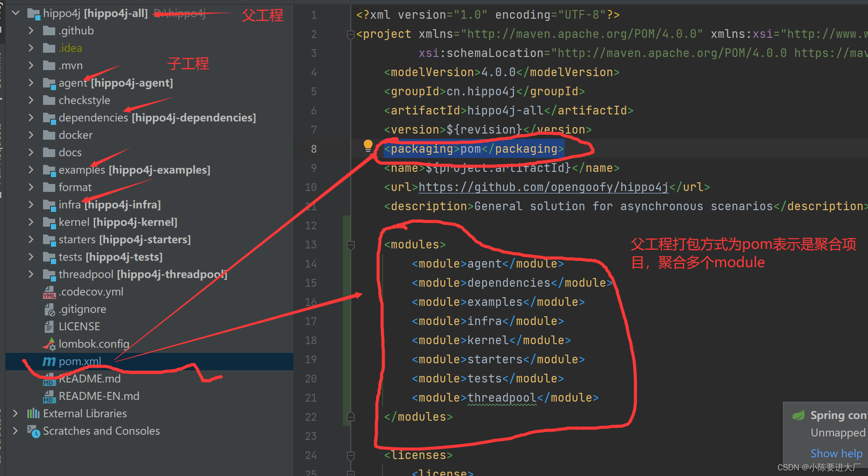Click the .codecov.yml YML file icon
The image size is (868, 476).
49,292
